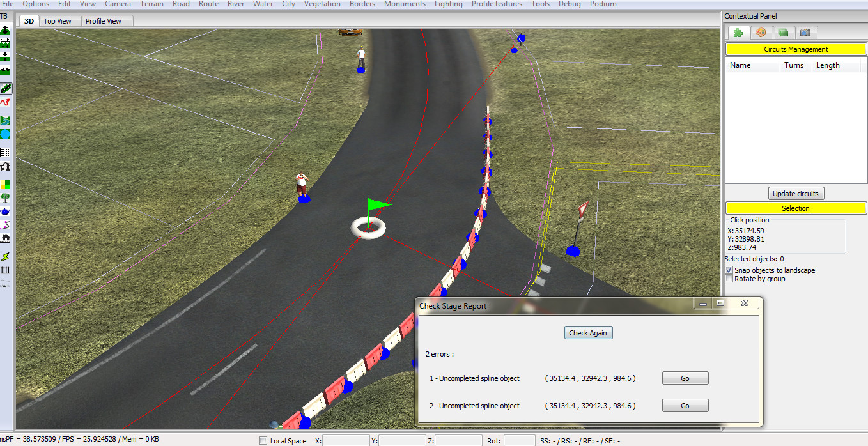This screenshot has height=446, width=868.
Task: Open the green layers tab in Contextual Panel
Action: 783,33
